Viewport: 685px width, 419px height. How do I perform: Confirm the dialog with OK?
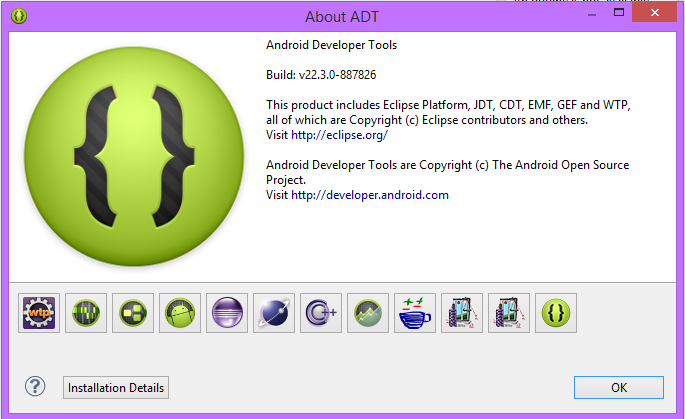click(x=619, y=388)
